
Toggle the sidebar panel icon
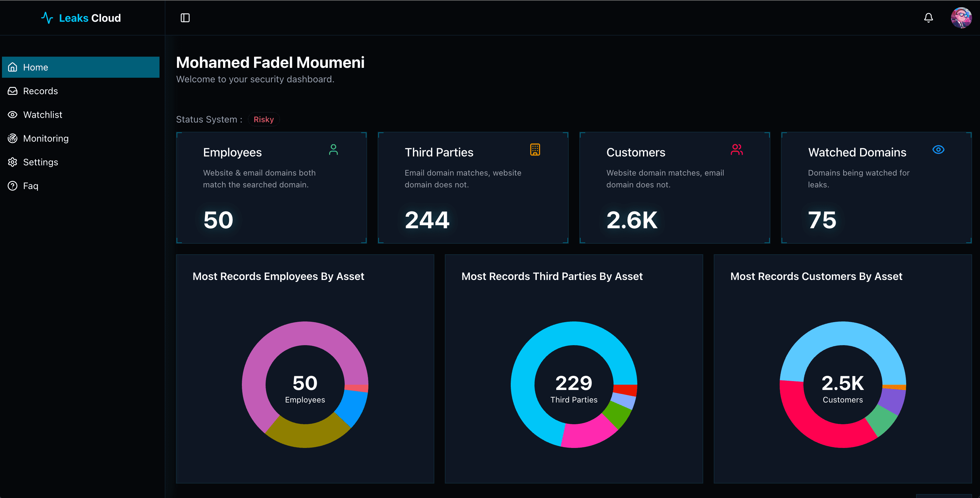click(185, 18)
